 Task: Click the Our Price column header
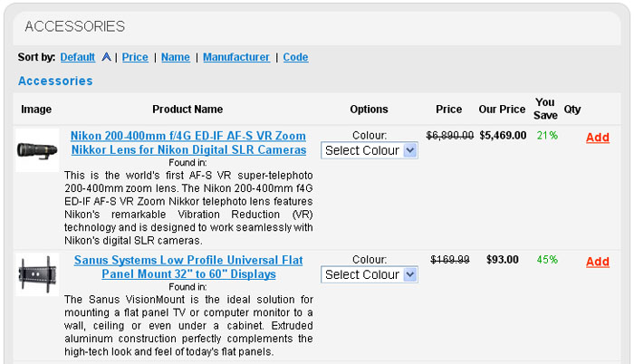click(x=502, y=110)
